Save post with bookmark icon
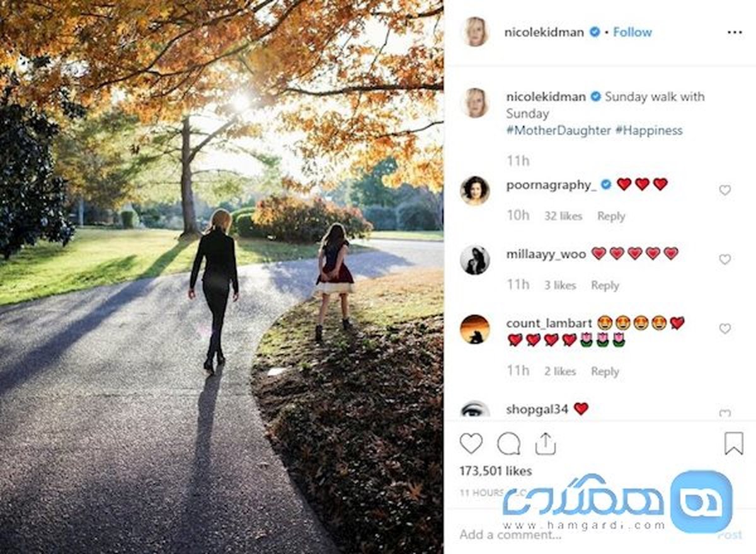This screenshot has height=554, width=756. [x=733, y=444]
